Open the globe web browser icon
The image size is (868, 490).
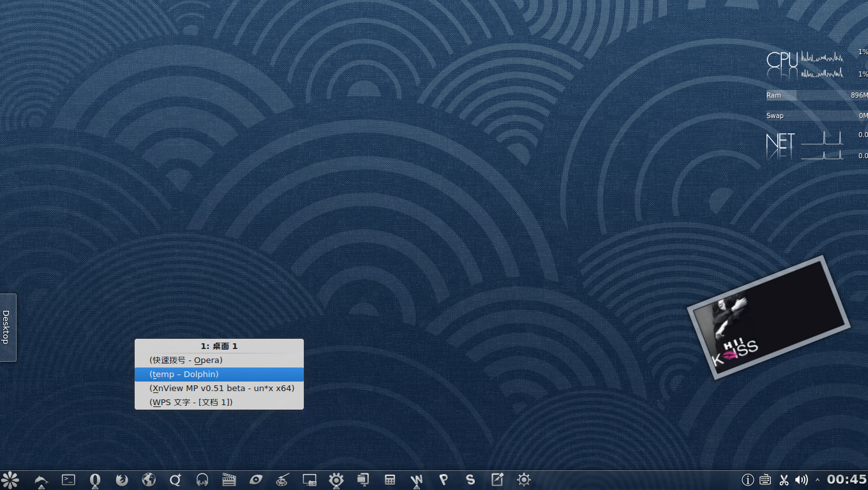point(149,480)
